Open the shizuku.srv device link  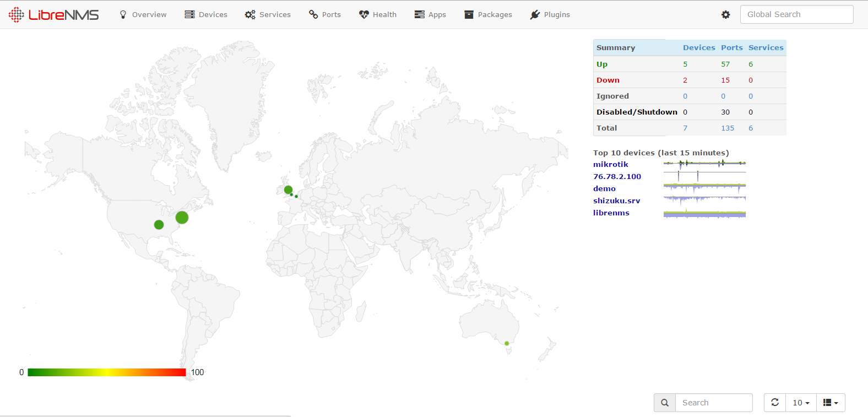616,201
